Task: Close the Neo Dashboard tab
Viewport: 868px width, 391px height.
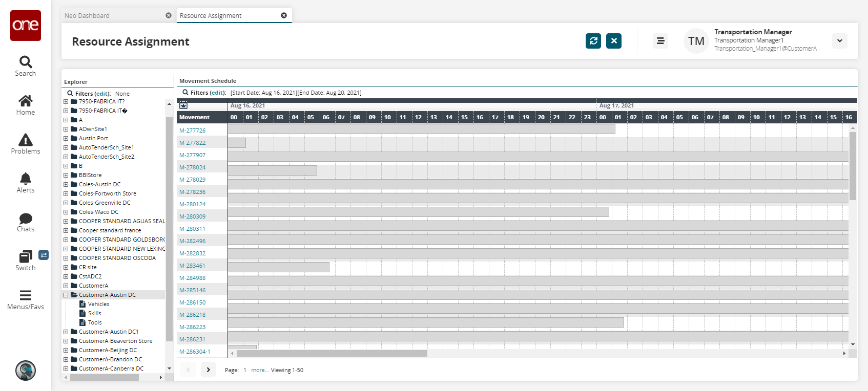Action: (169, 15)
